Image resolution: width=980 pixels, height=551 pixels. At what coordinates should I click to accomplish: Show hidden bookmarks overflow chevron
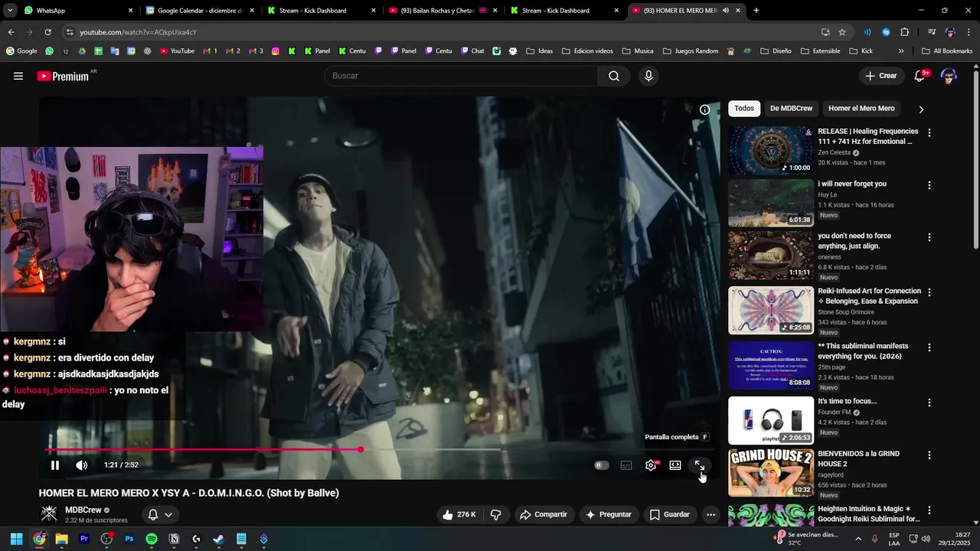[901, 51]
